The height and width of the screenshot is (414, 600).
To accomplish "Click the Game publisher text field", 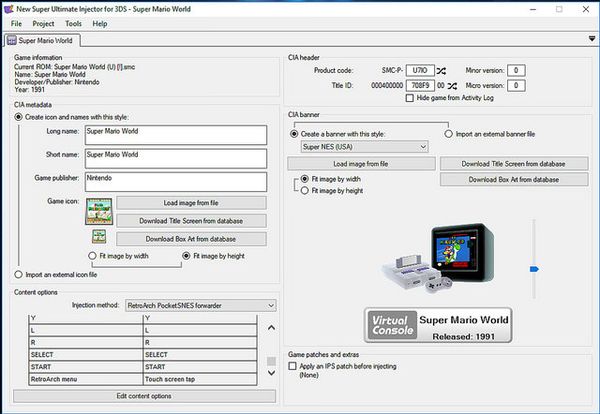I will click(176, 182).
